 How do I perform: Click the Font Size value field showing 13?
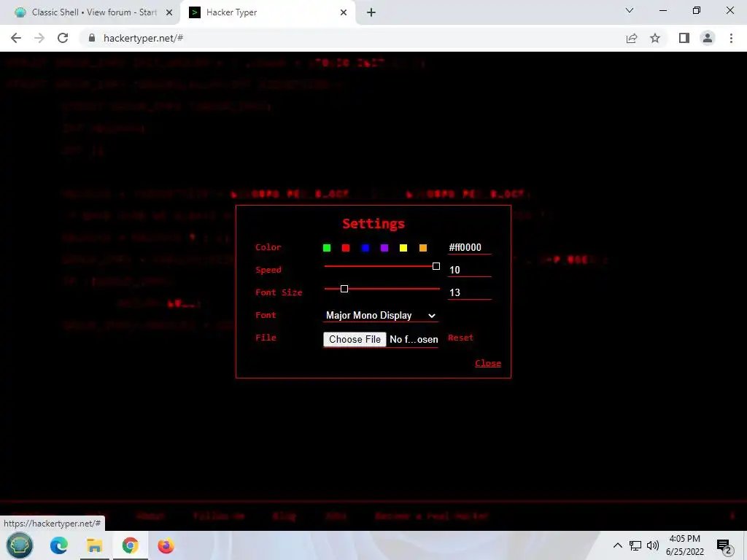(469, 292)
